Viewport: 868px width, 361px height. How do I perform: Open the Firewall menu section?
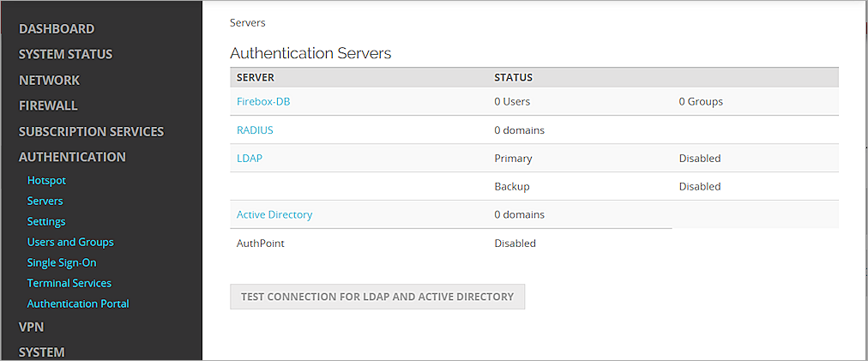click(x=48, y=106)
